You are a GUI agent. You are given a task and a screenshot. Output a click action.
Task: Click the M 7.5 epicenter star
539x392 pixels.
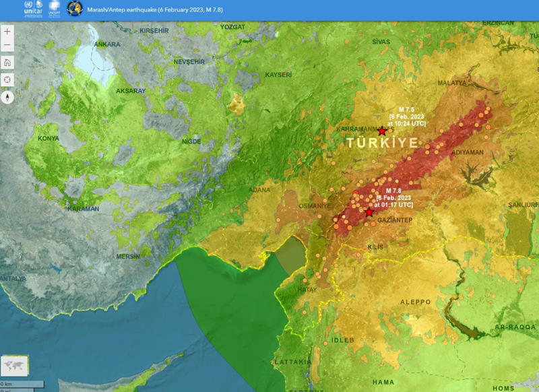(x=383, y=131)
